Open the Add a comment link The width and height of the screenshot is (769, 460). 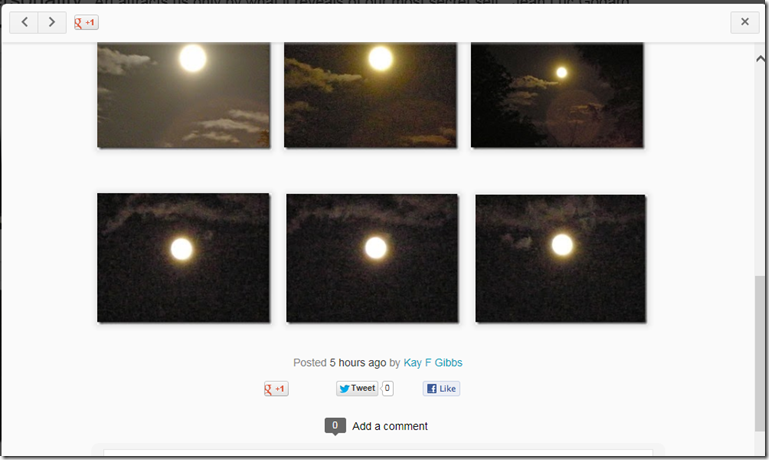pos(390,426)
